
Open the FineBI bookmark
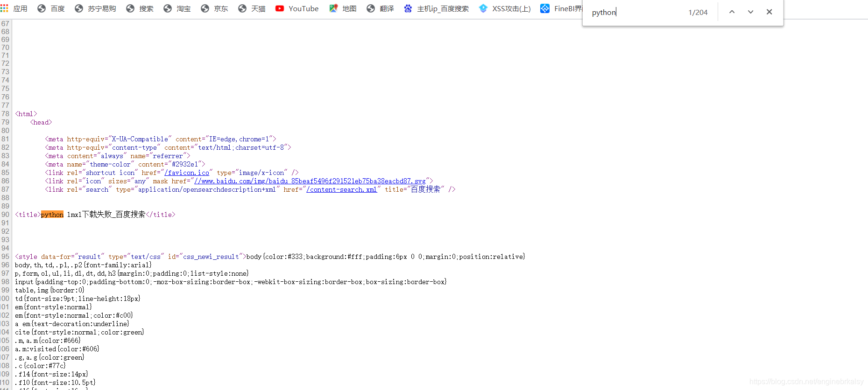[x=561, y=8]
